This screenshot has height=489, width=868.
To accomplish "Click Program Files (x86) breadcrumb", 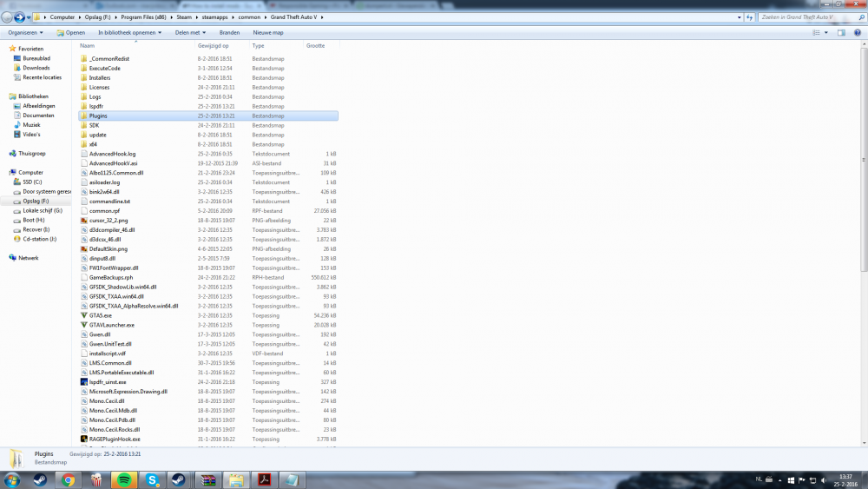I will click(143, 17).
